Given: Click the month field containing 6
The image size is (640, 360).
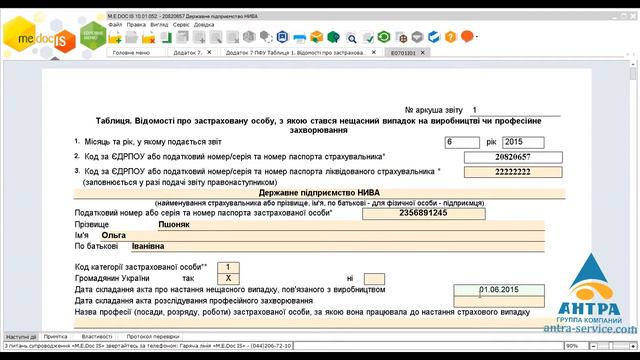Looking at the screenshot, I should click(x=462, y=142).
